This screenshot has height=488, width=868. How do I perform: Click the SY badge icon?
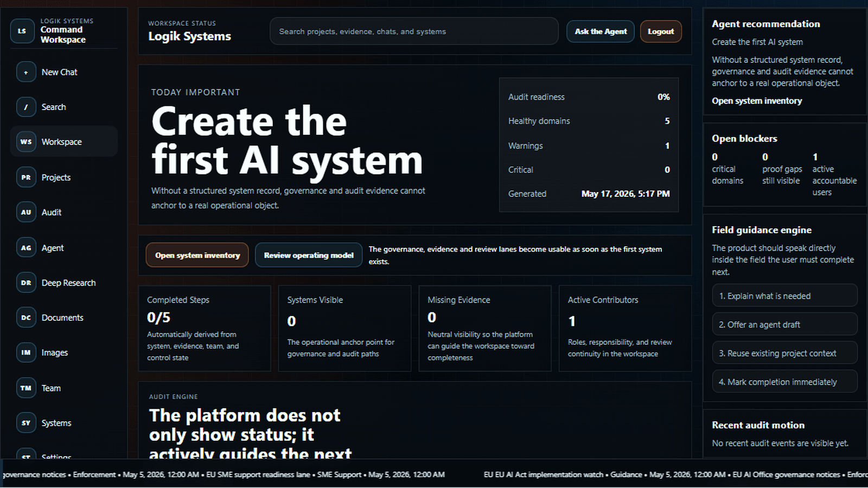(x=26, y=423)
